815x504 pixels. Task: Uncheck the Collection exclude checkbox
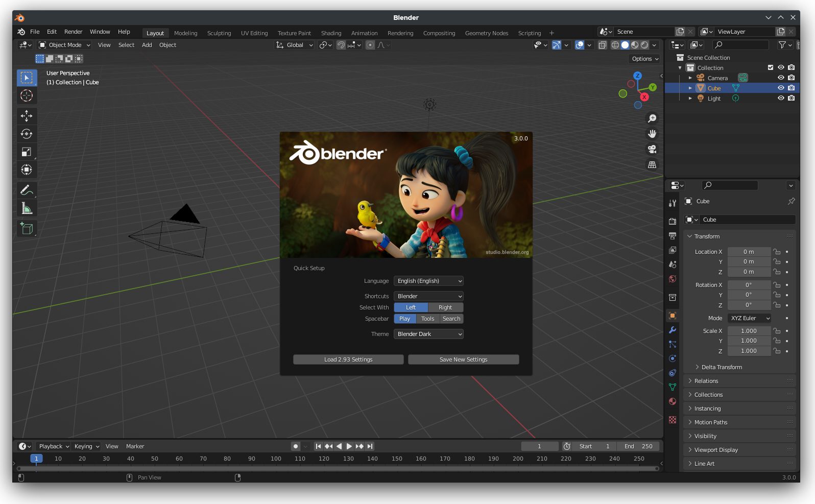(771, 67)
